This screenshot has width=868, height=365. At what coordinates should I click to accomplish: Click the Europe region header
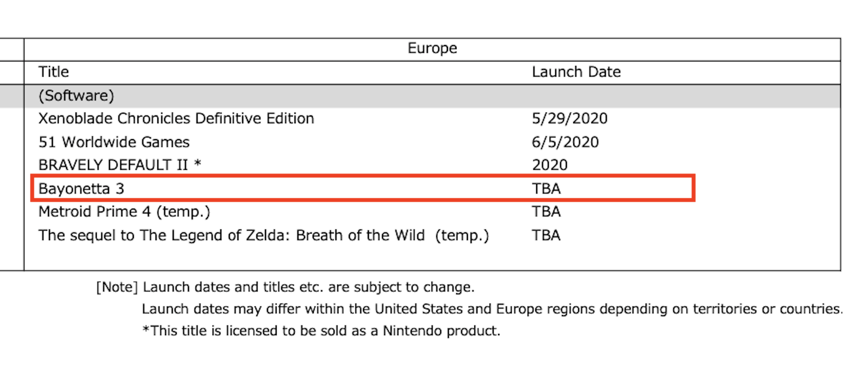(x=432, y=48)
